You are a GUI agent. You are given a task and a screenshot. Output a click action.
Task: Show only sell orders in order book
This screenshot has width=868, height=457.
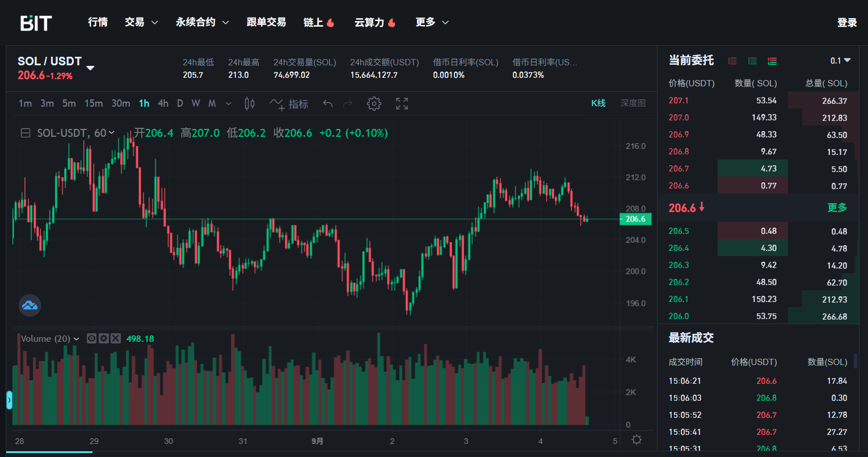pyautogui.click(x=732, y=61)
